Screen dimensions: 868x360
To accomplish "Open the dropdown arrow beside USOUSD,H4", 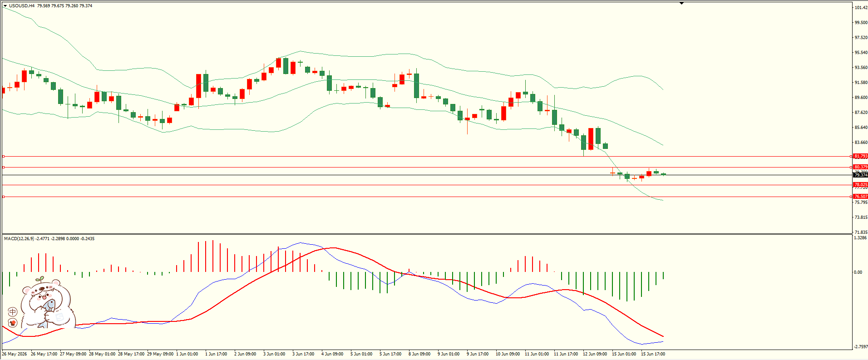I will pyautogui.click(x=5, y=6).
